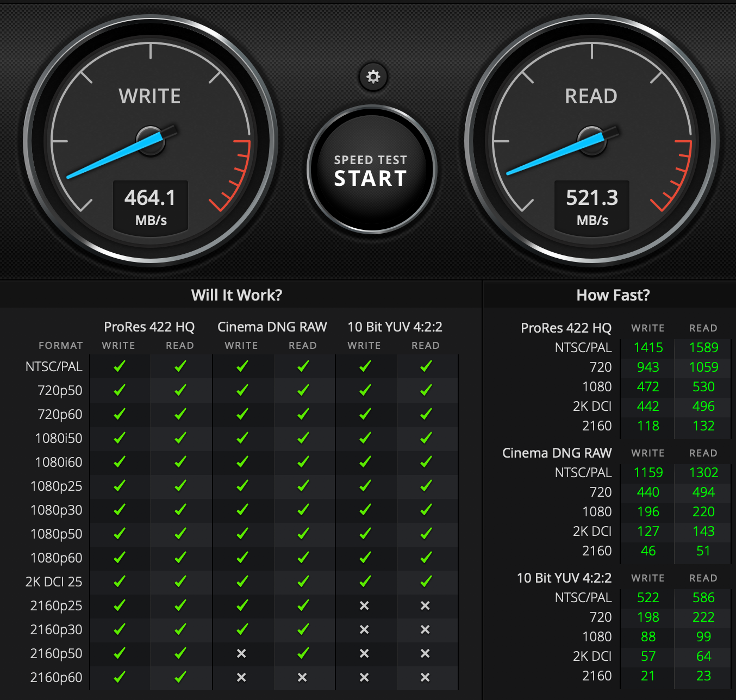Click the 2160p60 format row label
The image size is (736, 700).
[57, 677]
